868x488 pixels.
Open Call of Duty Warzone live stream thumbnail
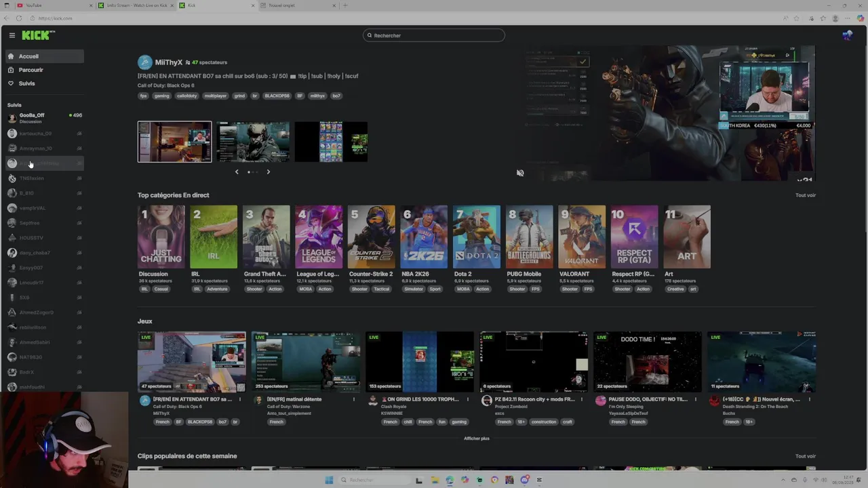pyautogui.click(x=306, y=362)
